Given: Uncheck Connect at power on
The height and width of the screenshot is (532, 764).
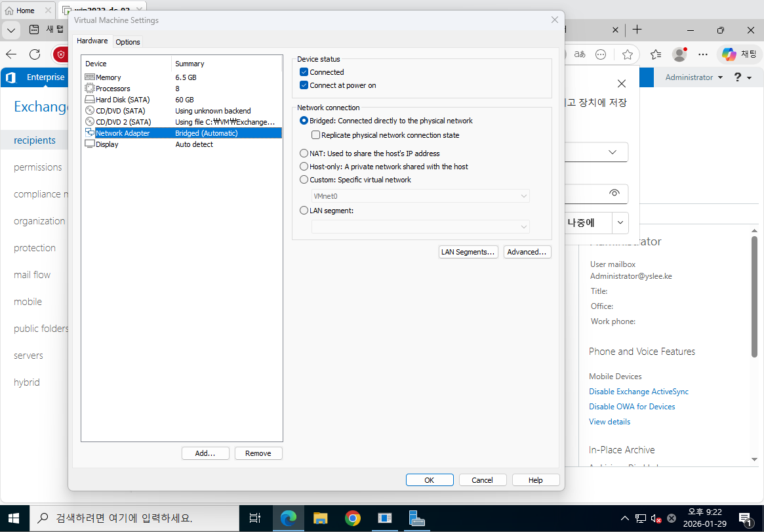Looking at the screenshot, I should point(304,85).
